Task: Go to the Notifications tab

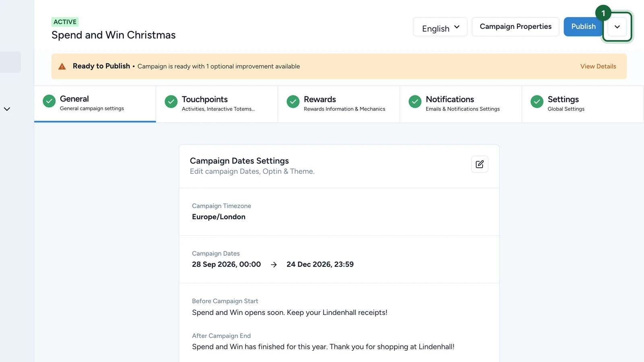Action: tap(461, 104)
